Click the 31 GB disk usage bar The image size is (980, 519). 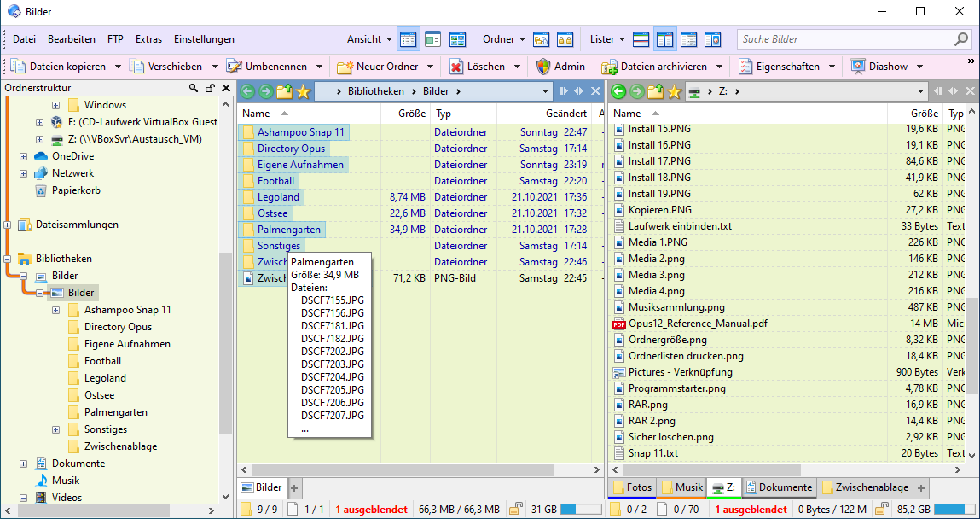[x=577, y=509]
